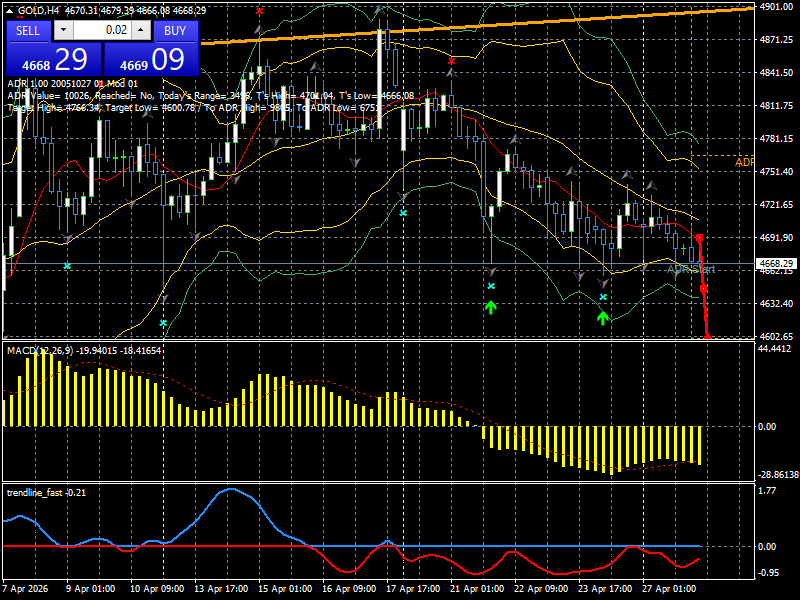Select the green up arrow near 21 Apr

pos(491,307)
